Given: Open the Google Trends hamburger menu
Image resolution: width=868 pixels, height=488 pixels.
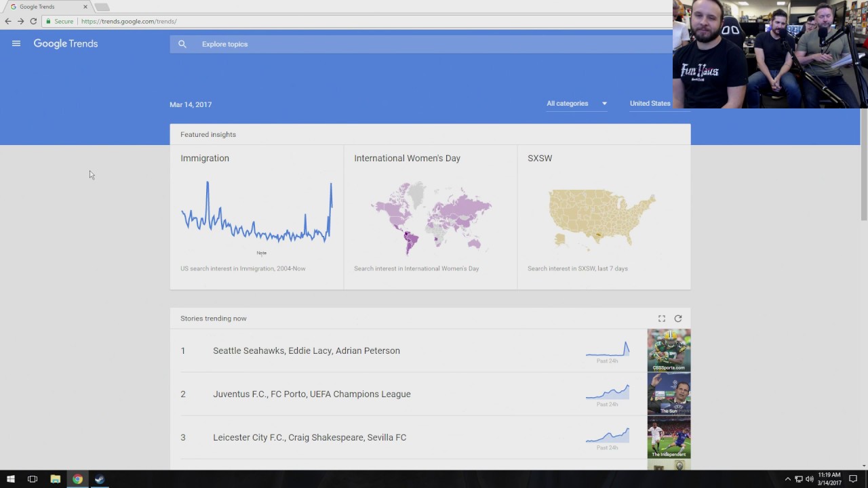Looking at the screenshot, I should pyautogui.click(x=16, y=43).
